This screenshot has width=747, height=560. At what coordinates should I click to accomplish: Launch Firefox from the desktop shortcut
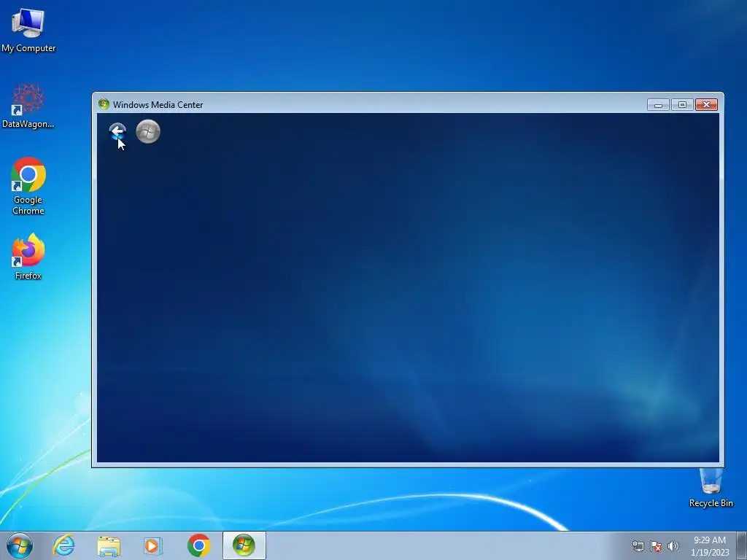tap(28, 256)
